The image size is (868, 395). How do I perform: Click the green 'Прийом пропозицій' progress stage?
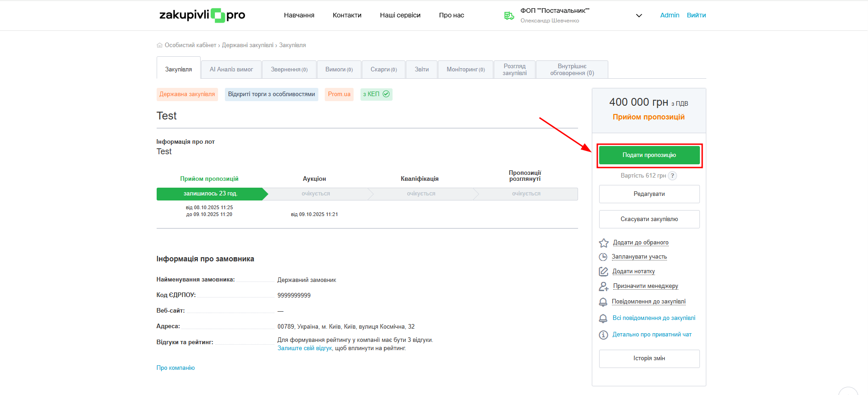point(211,194)
